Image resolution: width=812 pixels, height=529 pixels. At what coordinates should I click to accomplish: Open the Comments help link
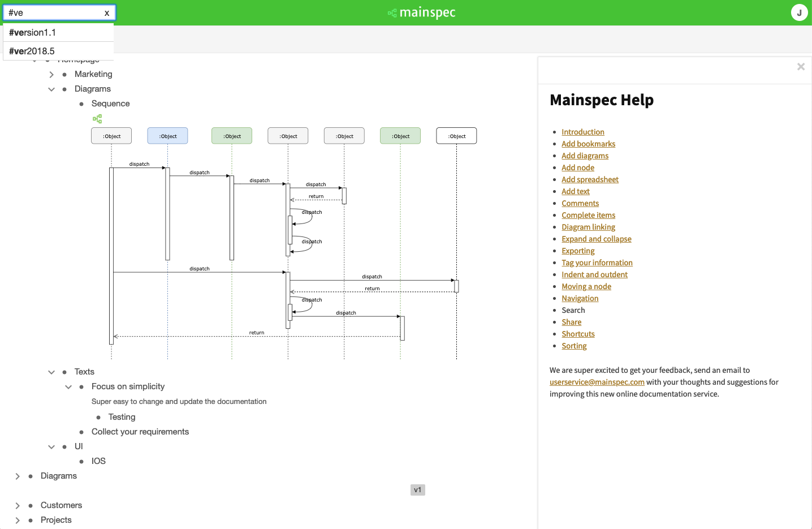coord(580,203)
